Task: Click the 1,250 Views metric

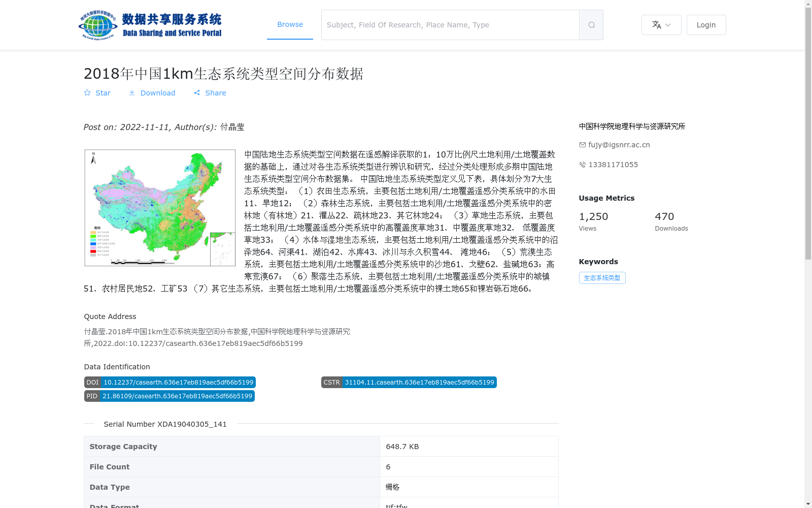Action: (593, 221)
